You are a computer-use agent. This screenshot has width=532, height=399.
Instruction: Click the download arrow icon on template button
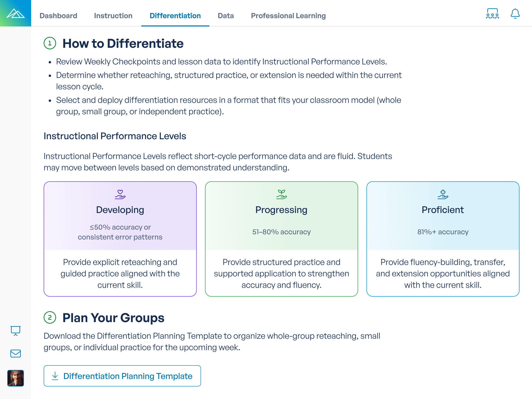point(55,376)
